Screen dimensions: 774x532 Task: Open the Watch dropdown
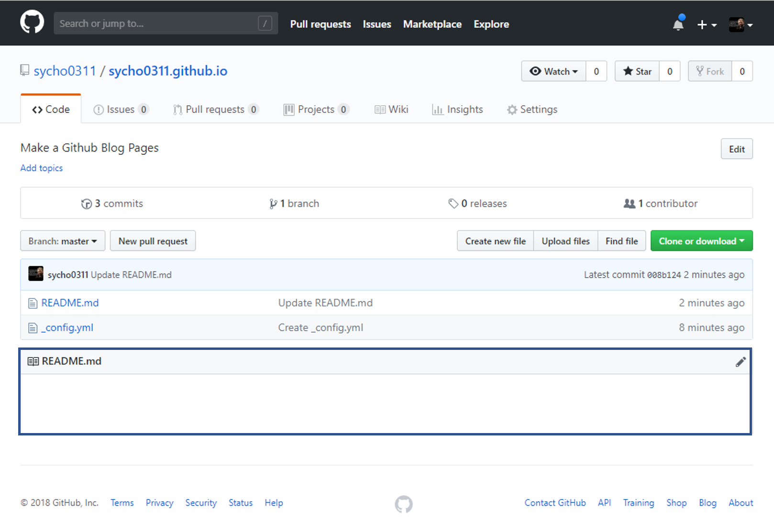pos(553,71)
